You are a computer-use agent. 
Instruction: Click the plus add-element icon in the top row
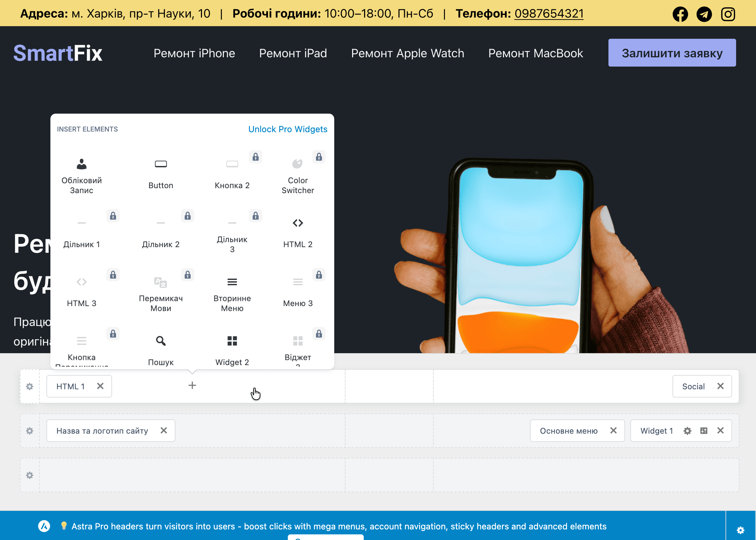pyautogui.click(x=192, y=385)
